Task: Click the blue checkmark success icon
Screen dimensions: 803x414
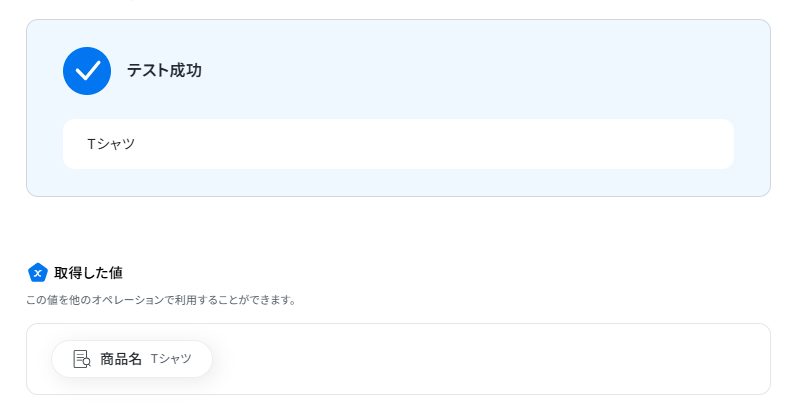Action: point(87,71)
